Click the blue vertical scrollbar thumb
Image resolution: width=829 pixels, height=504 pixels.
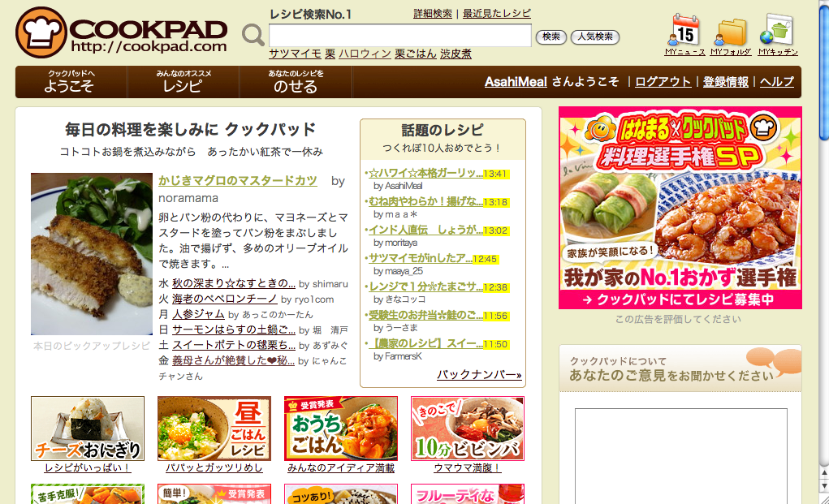click(x=823, y=71)
